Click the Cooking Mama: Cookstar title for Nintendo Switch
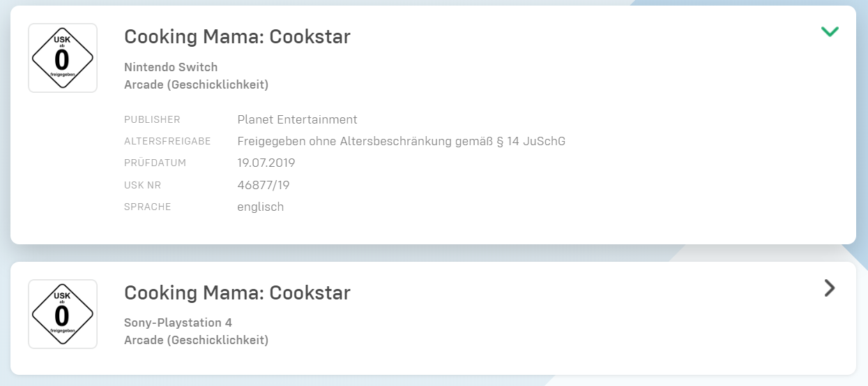868x386 pixels. (237, 36)
